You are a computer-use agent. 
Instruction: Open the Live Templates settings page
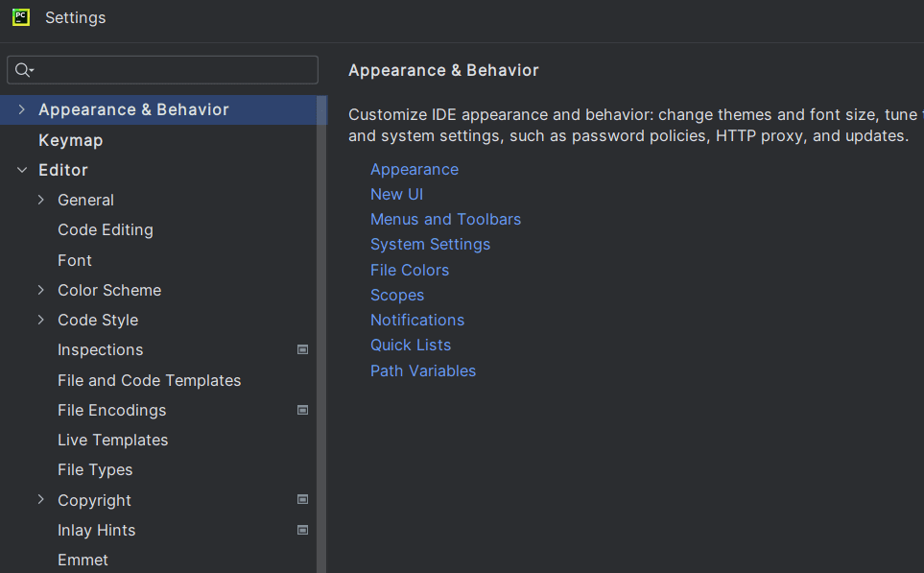[x=112, y=440]
